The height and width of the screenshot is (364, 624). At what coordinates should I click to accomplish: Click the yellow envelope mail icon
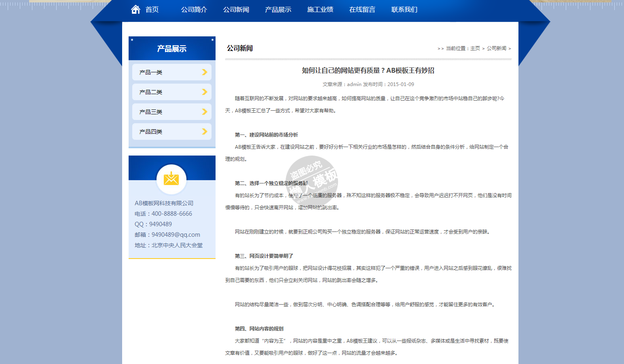(171, 179)
